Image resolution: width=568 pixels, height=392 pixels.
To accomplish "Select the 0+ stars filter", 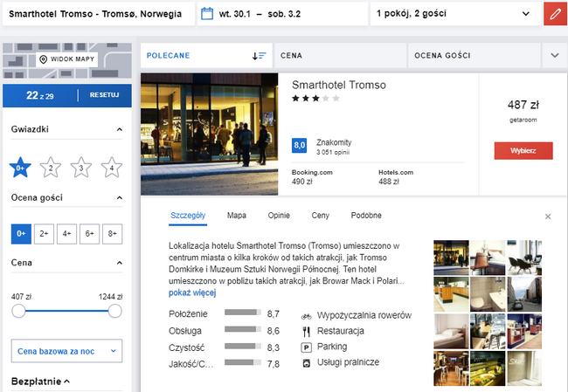I will click(x=20, y=168).
